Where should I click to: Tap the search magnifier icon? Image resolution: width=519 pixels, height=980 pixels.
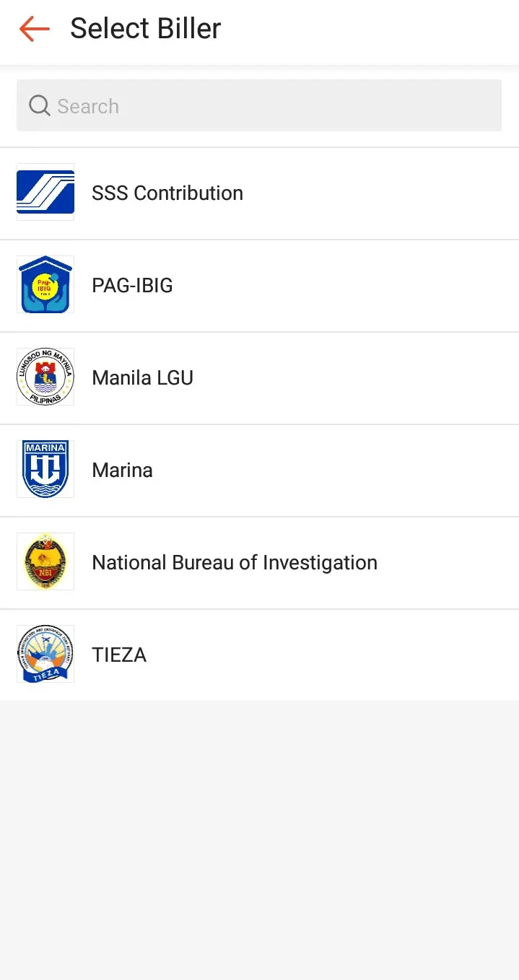point(38,105)
